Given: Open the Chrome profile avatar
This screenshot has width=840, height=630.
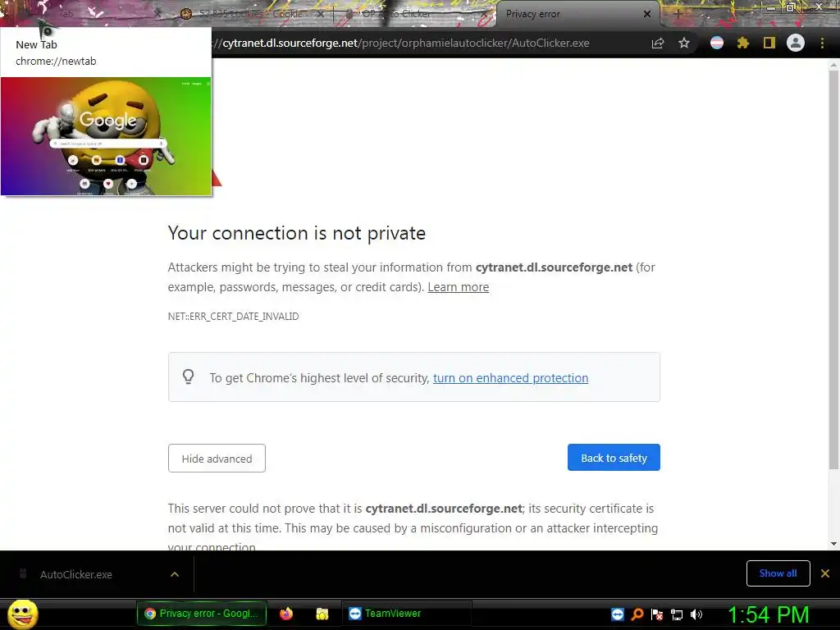Looking at the screenshot, I should coord(796,43).
